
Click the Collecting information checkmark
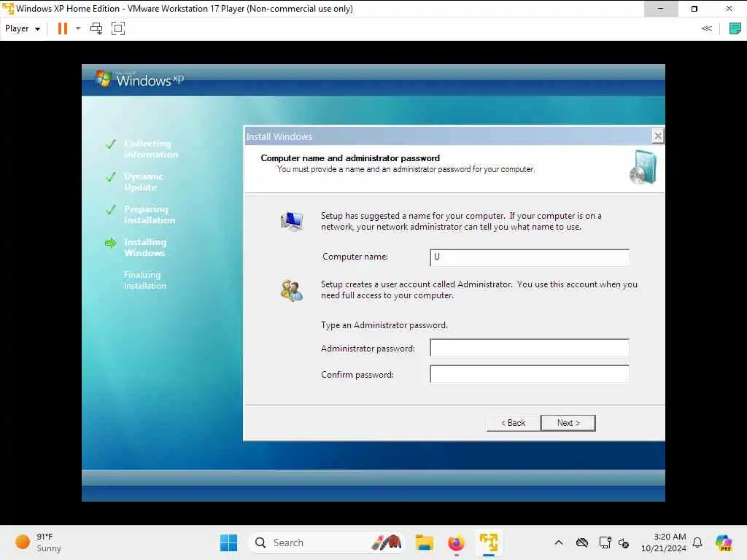(x=111, y=144)
